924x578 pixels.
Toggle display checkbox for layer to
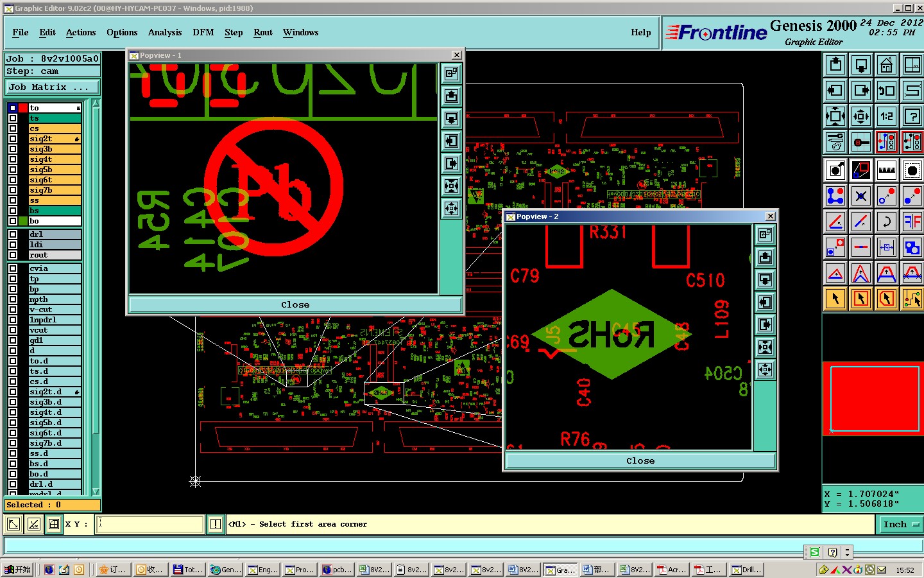(13, 108)
